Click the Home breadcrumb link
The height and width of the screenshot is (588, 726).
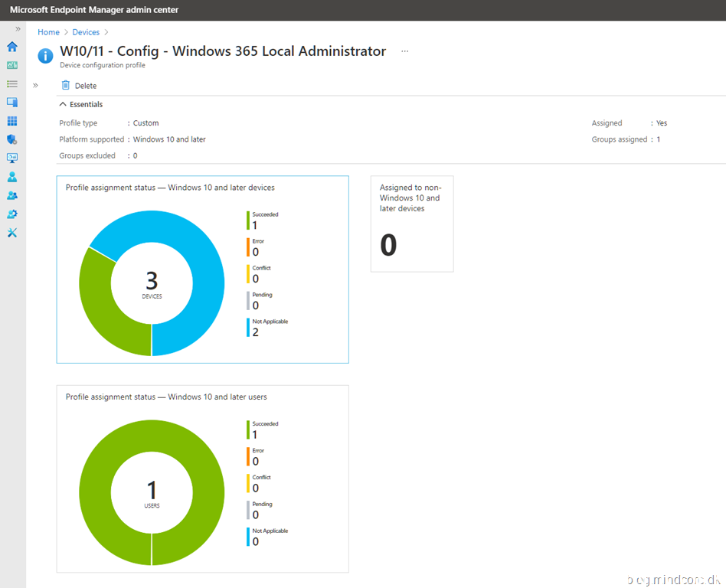tap(48, 32)
